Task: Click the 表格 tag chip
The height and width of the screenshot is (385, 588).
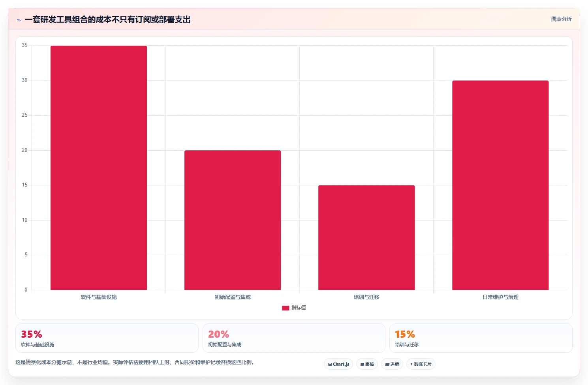Action: 367,364
